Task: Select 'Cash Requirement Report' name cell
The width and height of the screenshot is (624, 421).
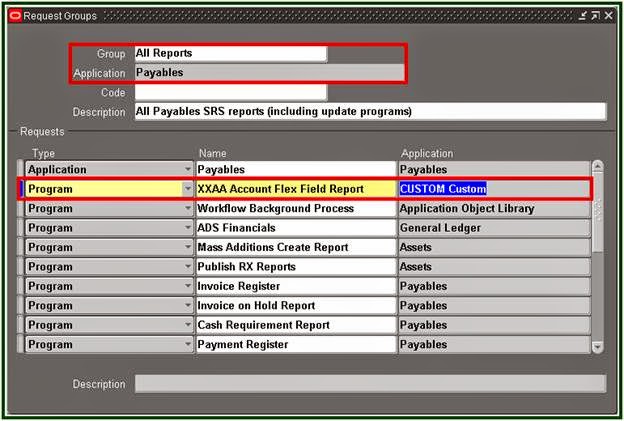Action: tap(296, 325)
